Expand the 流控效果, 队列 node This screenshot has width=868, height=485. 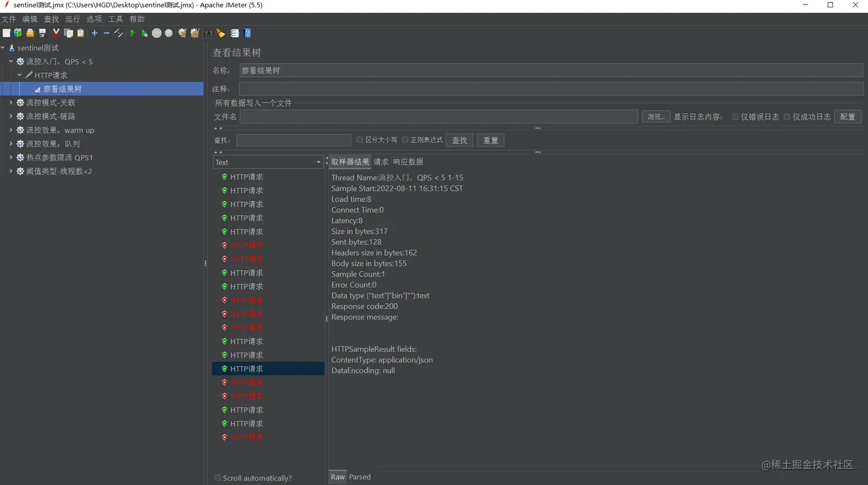[x=11, y=144]
